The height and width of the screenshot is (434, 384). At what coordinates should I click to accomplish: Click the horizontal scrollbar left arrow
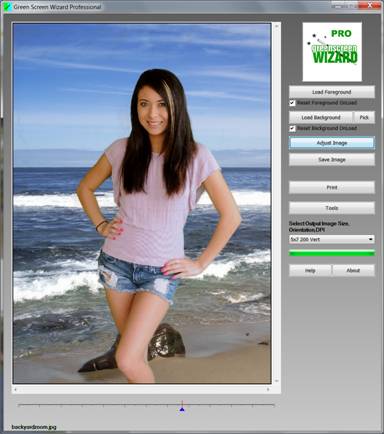coord(15,389)
